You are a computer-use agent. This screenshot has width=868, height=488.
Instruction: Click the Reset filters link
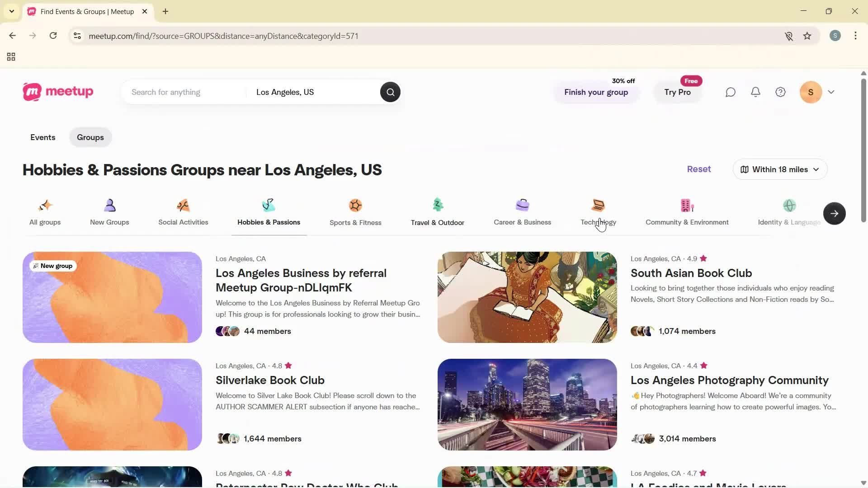coord(698,169)
